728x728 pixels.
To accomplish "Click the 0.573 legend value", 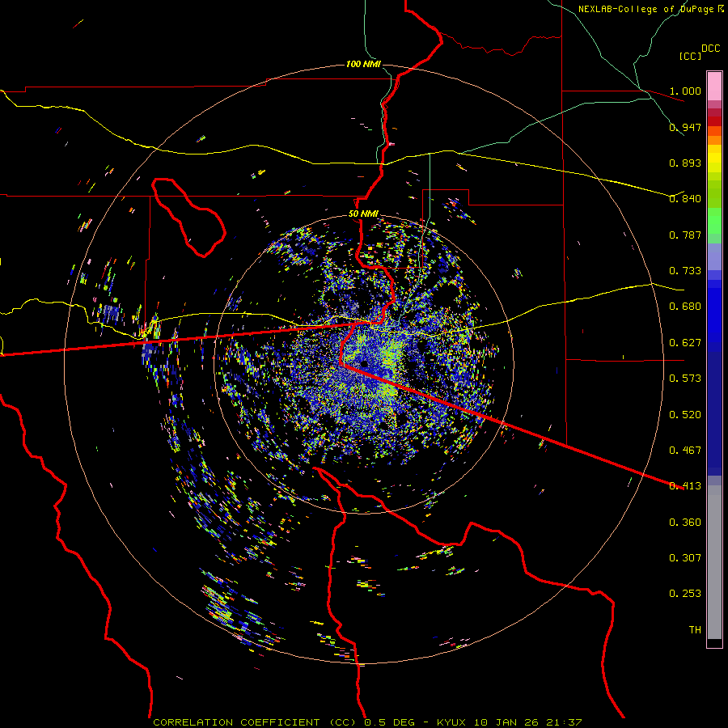I will point(685,379).
